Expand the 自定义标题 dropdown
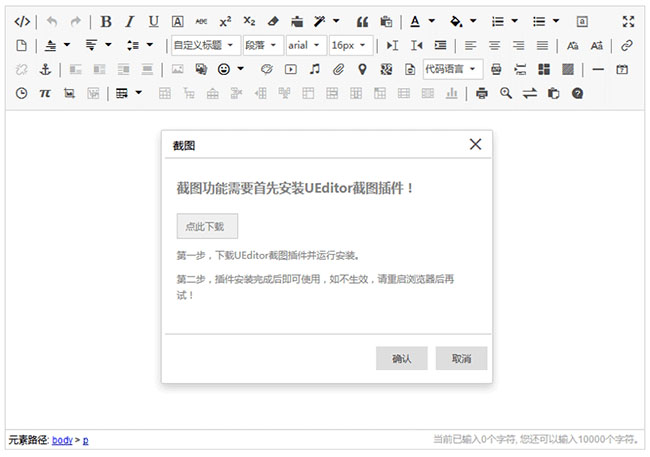Image resolution: width=650 pixels, height=457 pixels. pos(205,45)
